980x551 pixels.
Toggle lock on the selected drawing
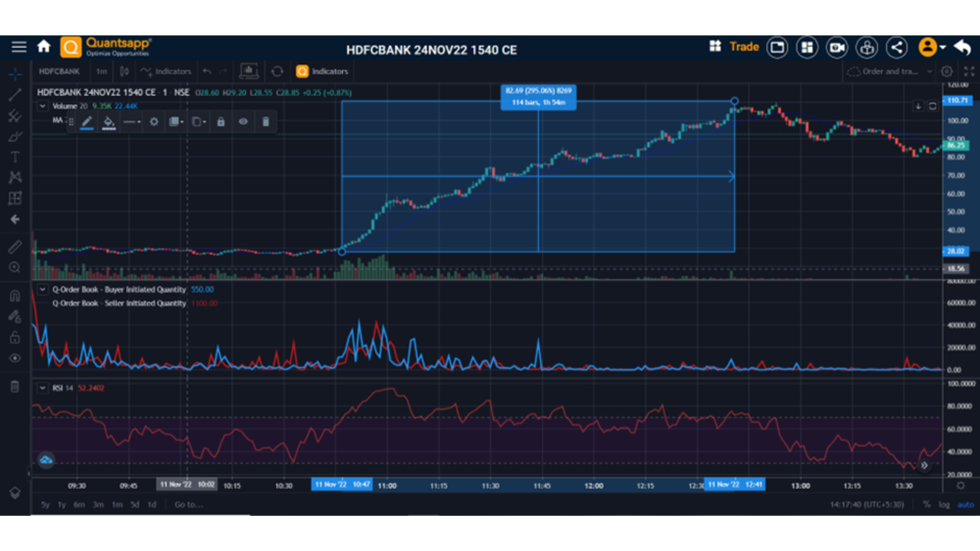tap(220, 121)
